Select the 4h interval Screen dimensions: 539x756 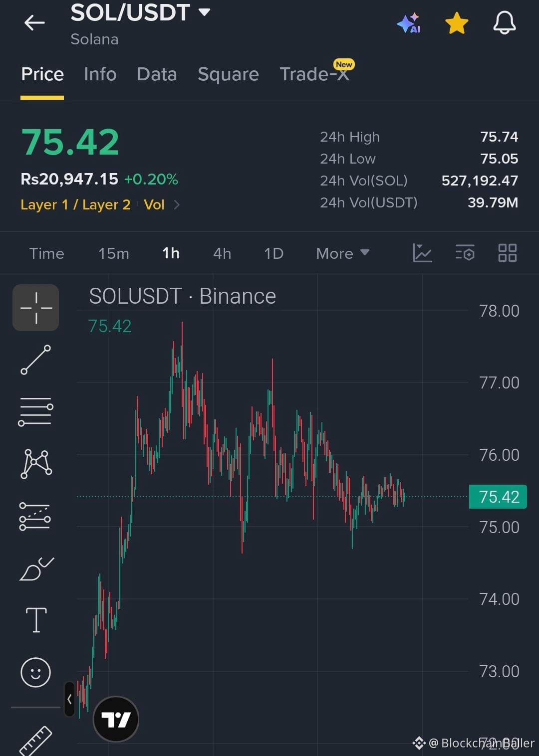coord(222,253)
